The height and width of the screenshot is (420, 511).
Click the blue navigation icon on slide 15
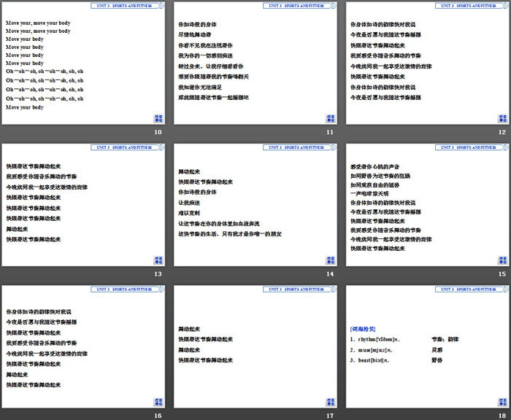tap(502, 260)
